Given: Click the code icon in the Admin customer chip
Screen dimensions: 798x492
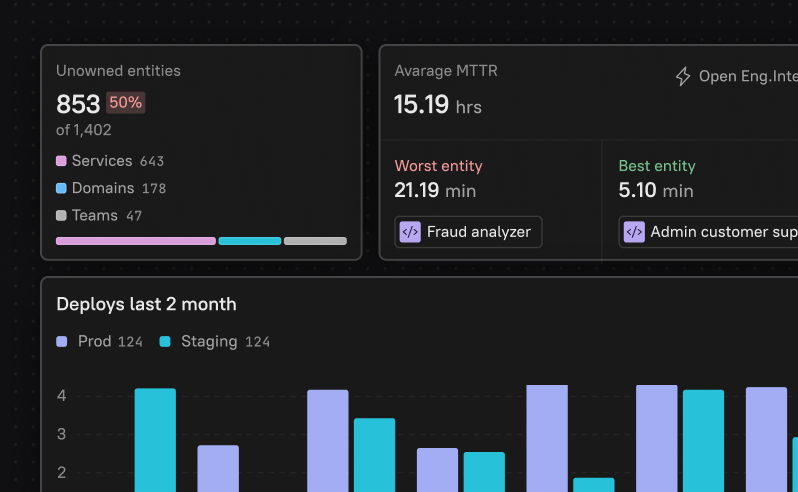Looking at the screenshot, I should coord(634,232).
